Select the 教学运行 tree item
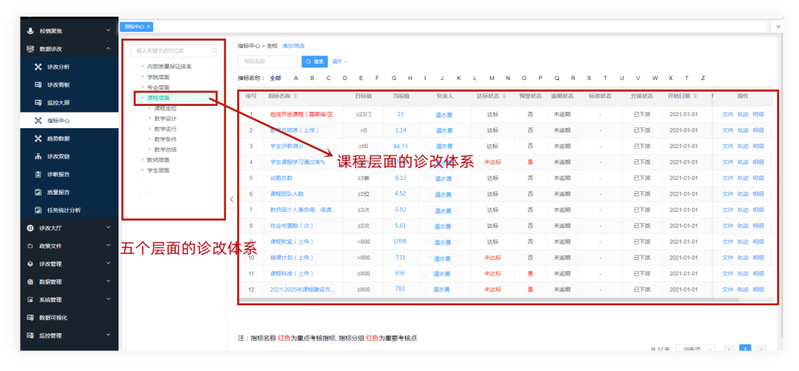 pos(166,129)
